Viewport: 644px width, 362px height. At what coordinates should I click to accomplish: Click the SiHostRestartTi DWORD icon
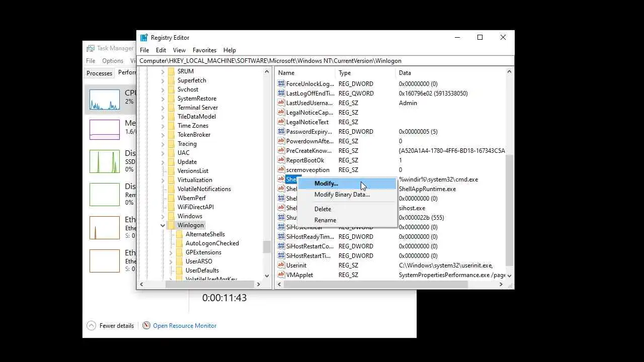281,256
